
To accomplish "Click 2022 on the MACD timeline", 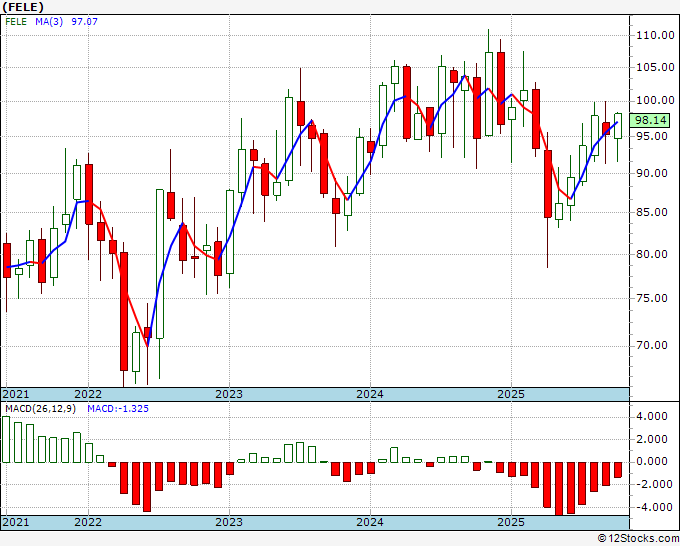I will pos(88,522).
